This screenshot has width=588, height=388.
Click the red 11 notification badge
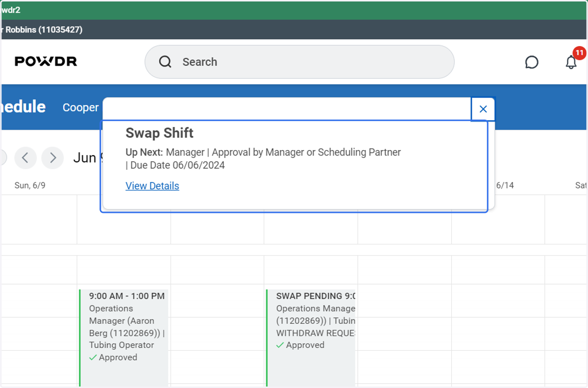(579, 52)
